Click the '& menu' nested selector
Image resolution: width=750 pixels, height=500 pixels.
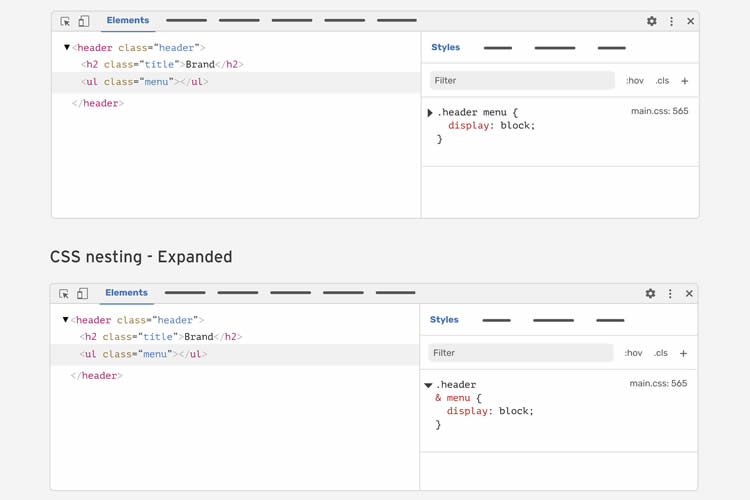452,398
